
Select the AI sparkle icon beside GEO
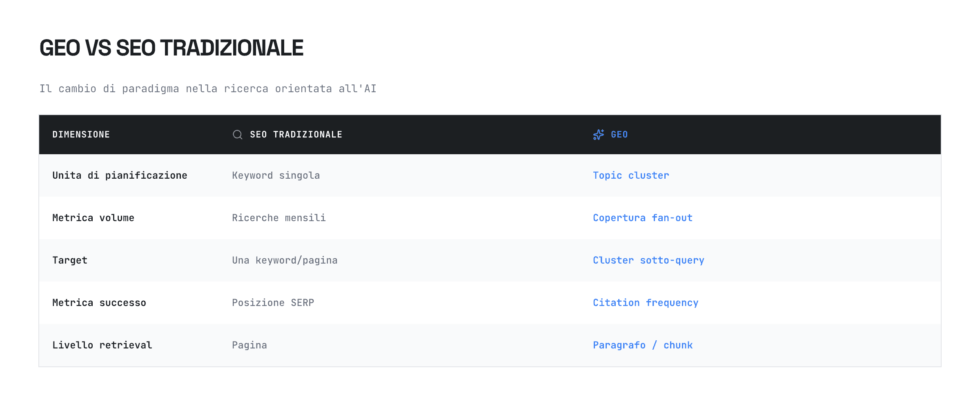pyautogui.click(x=598, y=134)
